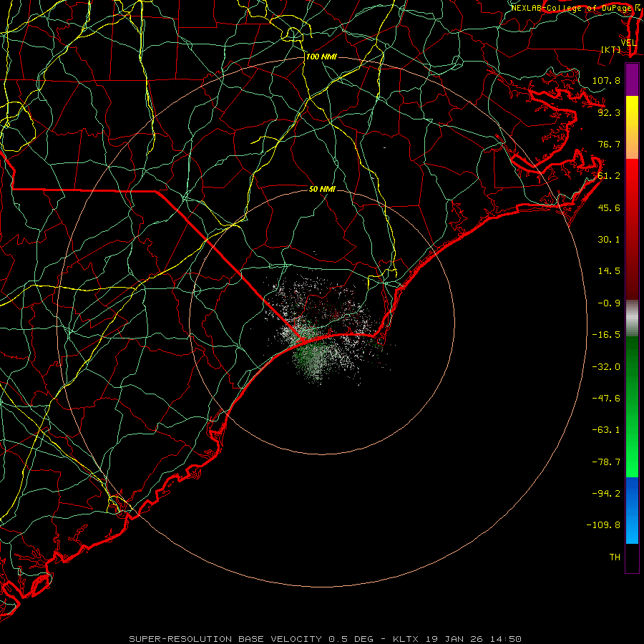644x644 pixels.
Task: Click the -32.0 velocity scale value
Action: 606,367
